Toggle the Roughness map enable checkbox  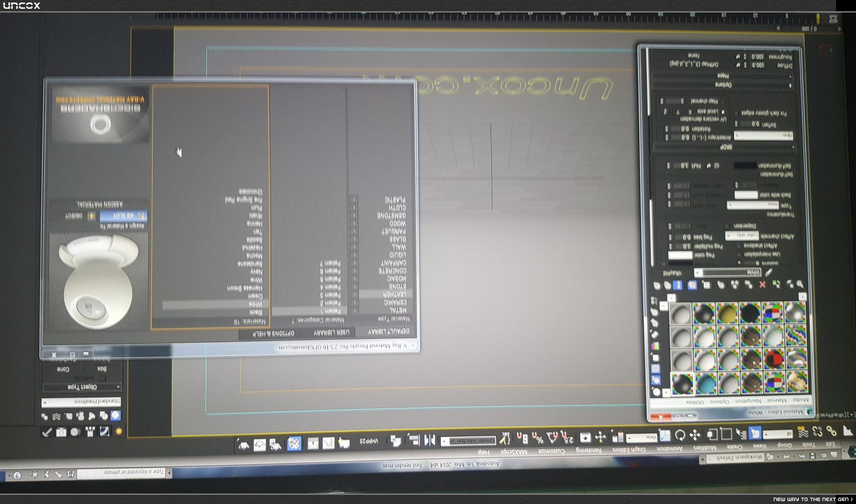738,56
